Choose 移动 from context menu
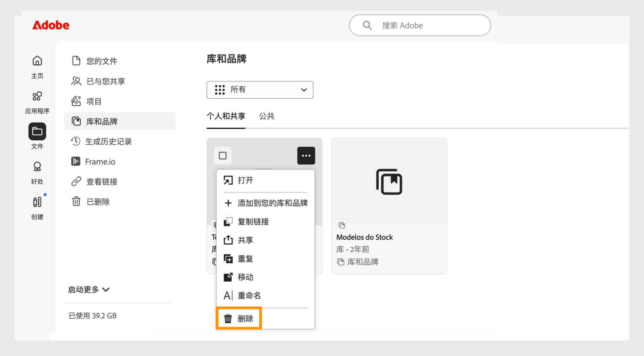The height and width of the screenshot is (356, 644). (265, 277)
